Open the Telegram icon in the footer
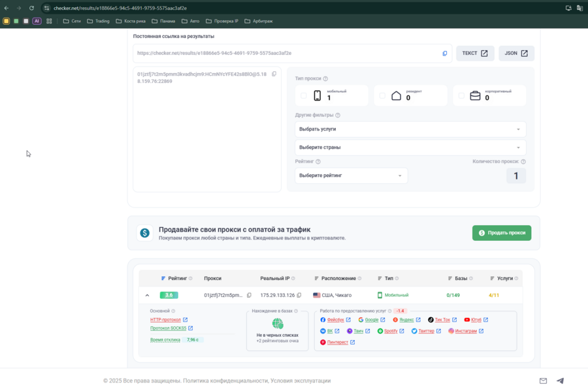 [x=560, y=381]
